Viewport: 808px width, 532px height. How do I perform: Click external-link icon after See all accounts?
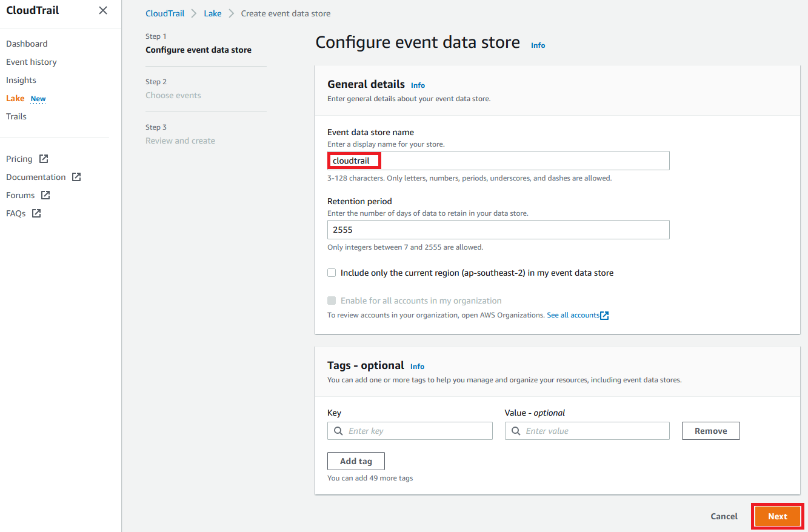click(604, 315)
